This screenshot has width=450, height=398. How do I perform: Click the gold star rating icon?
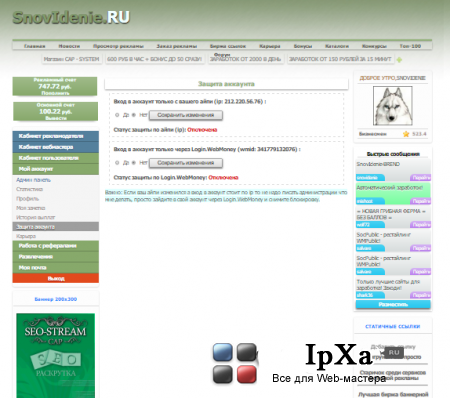point(406,134)
